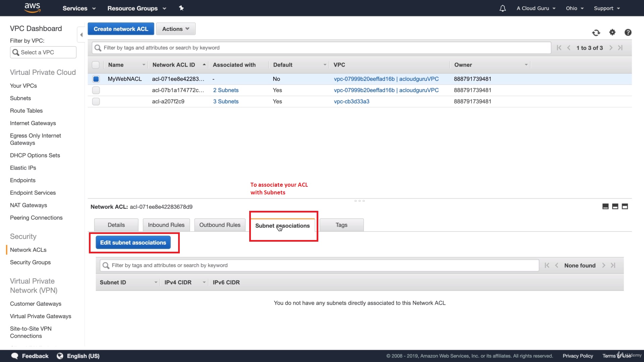Uncheck the MyWebNACL row checkbox
The width and height of the screenshot is (644, 362).
pos(96,79)
